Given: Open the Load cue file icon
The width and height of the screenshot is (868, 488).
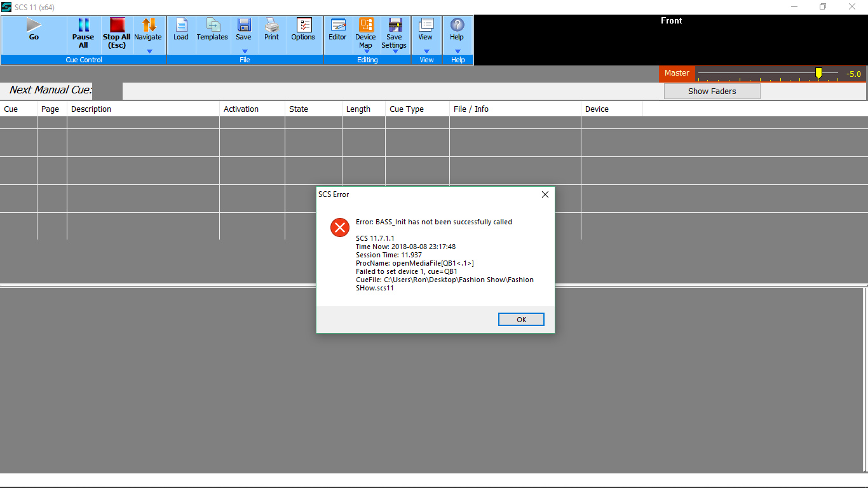Looking at the screenshot, I should pyautogui.click(x=181, y=25).
